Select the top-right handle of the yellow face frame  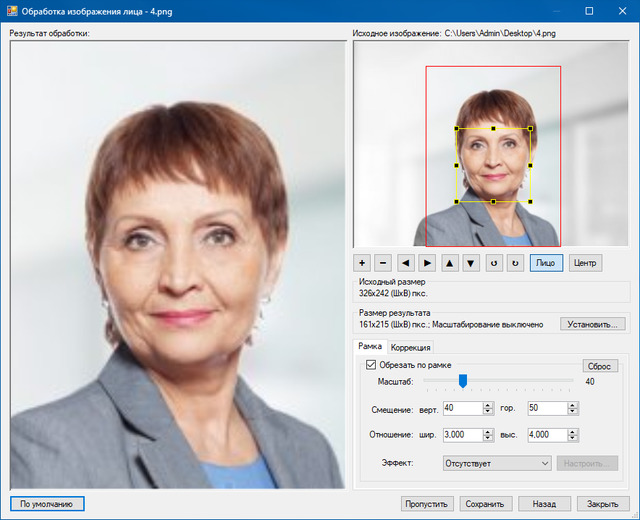(x=530, y=129)
